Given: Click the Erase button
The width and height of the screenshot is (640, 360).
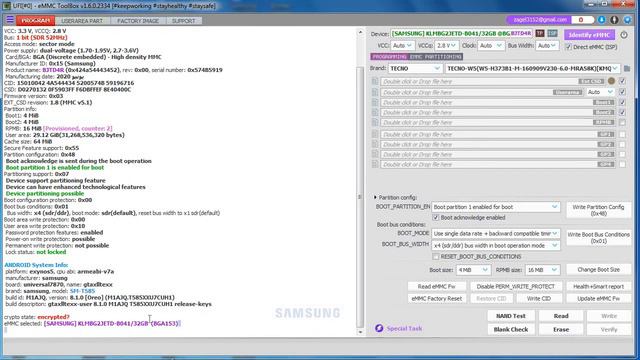Looking at the screenshot, I should tap(561, 329).
